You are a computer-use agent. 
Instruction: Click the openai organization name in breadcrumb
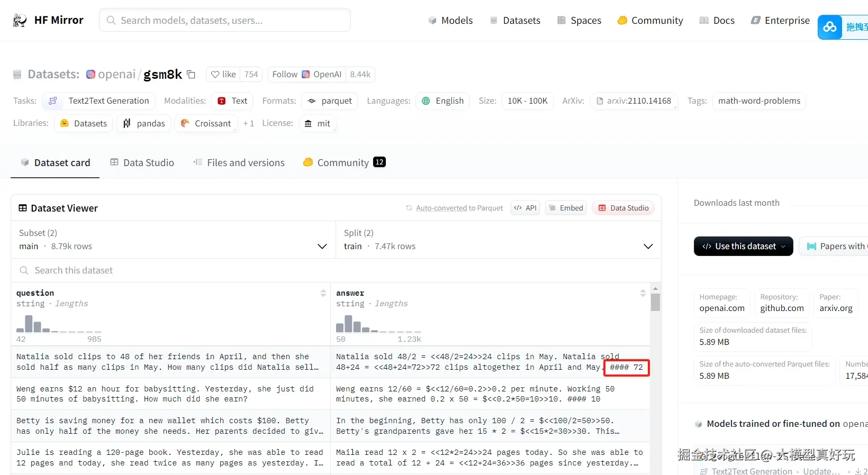[117, 75]
